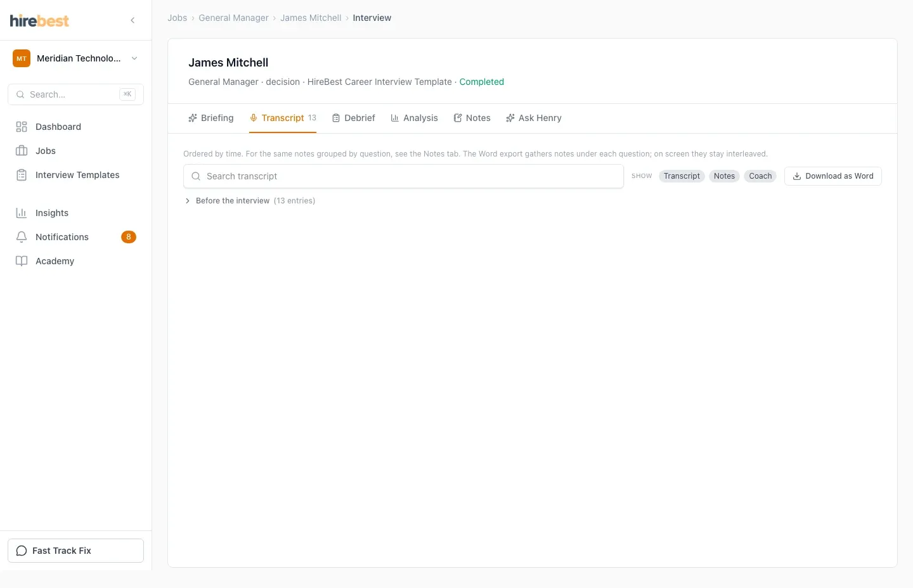Open the Ask Henry tab

pyautogui.click(x=534, y=118)
